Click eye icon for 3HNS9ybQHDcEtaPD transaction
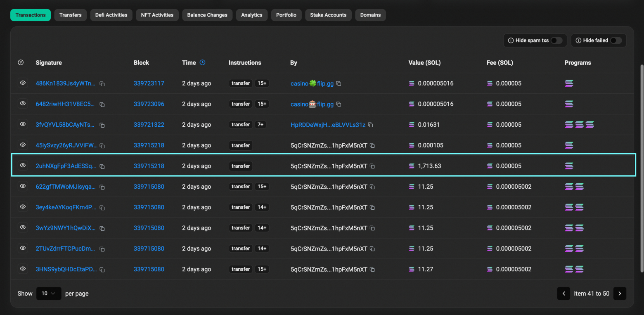The height and width of the screenshot is (315, 644). 23,269
